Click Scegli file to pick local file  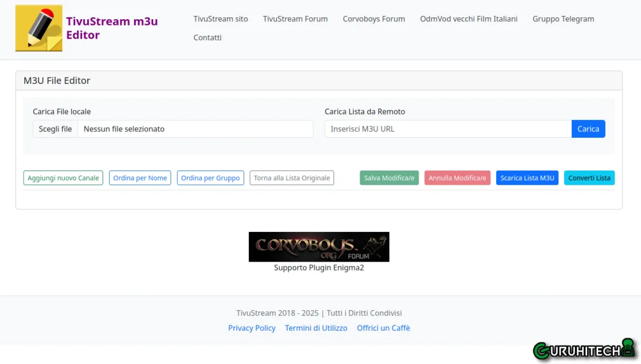click(55, 129)
